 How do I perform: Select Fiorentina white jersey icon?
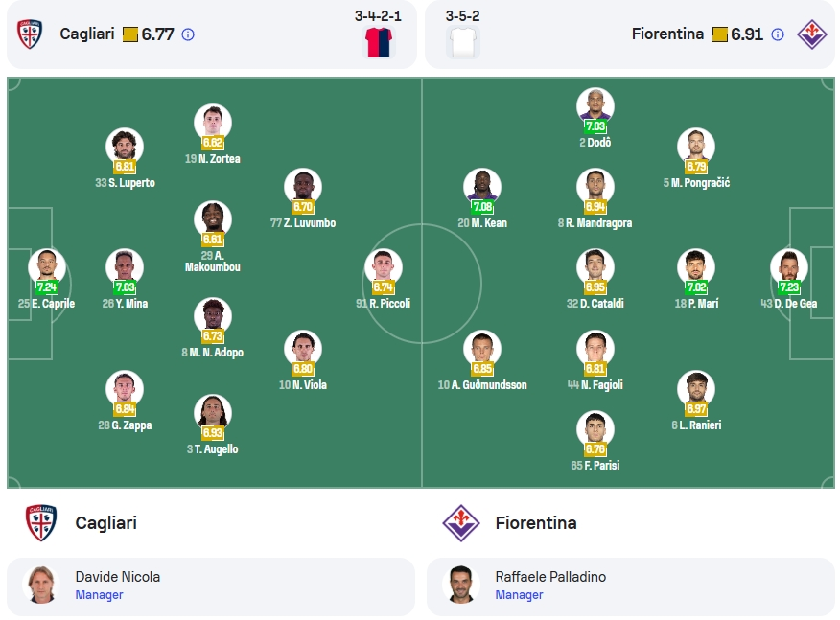pyautogui.click(x=463, y=42)
